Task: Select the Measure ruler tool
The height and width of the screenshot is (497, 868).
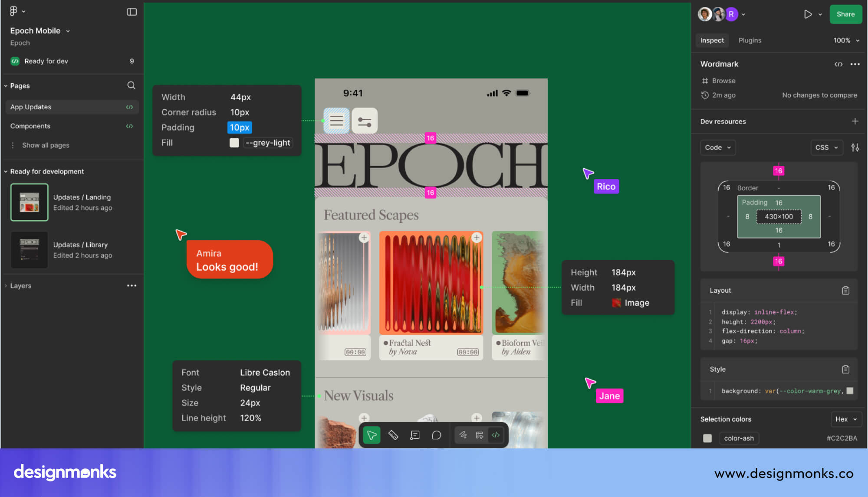Action: point(393,435)
